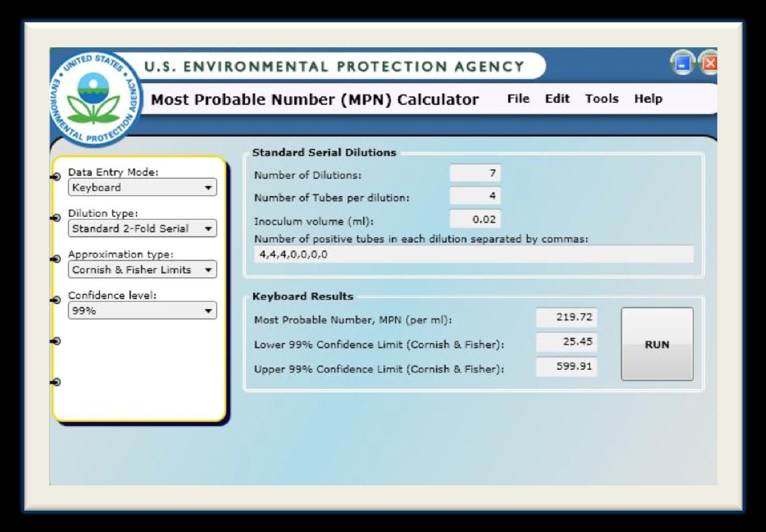Click the Number of Dilutions label
The height and width of the screenshot is (532, 766).
(x=308, y=176)
